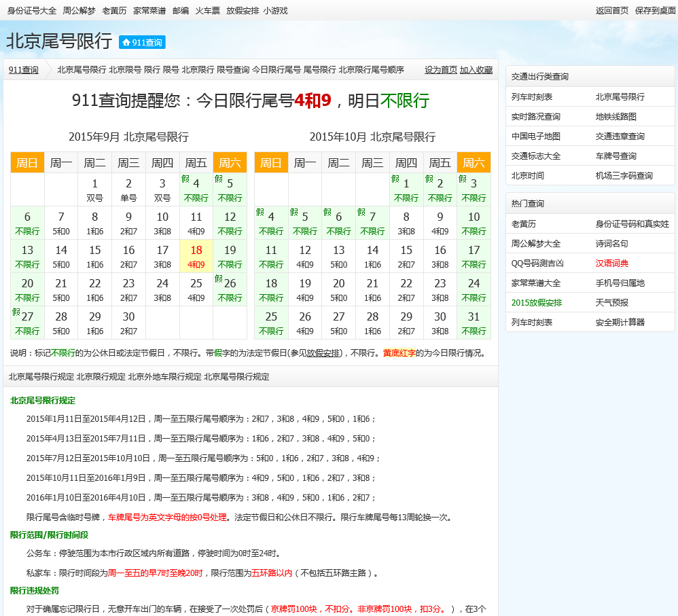678x616 pixels.
Task: Click the red 汉语词典 link
Action: click(612, 264)
